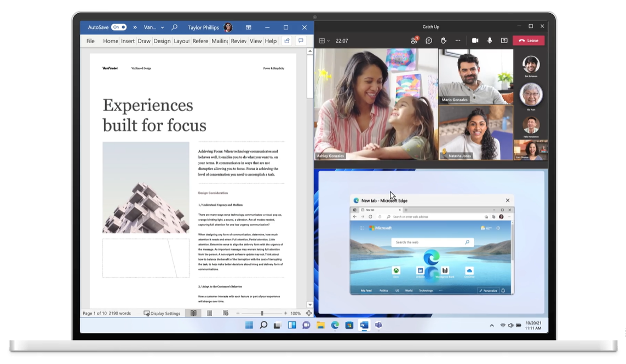
Task: Open Display Settings in Word status bar
Action: click(162, 313)
